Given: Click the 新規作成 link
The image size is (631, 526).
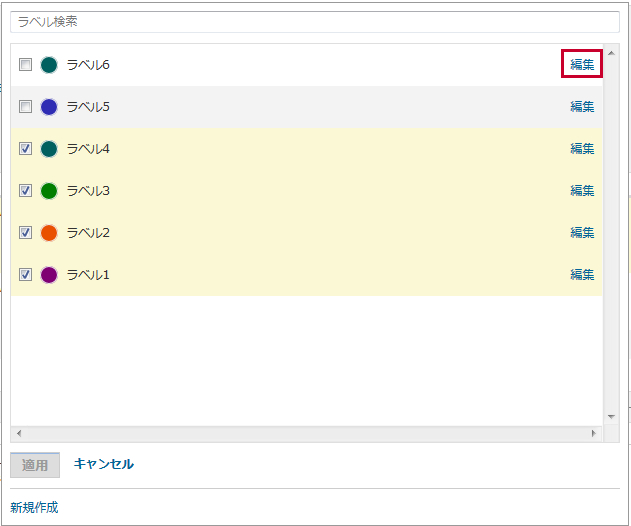Looking at the screenshot, I should coord(34,507).
